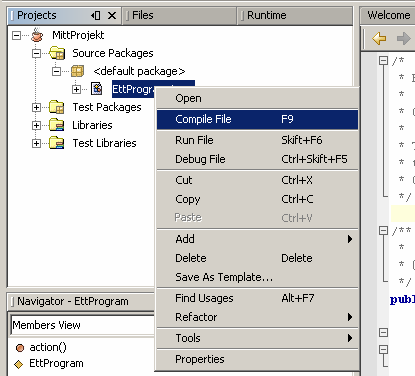Click the Libraries folder icon
The image size is (415, 376).
coord(57,125)
